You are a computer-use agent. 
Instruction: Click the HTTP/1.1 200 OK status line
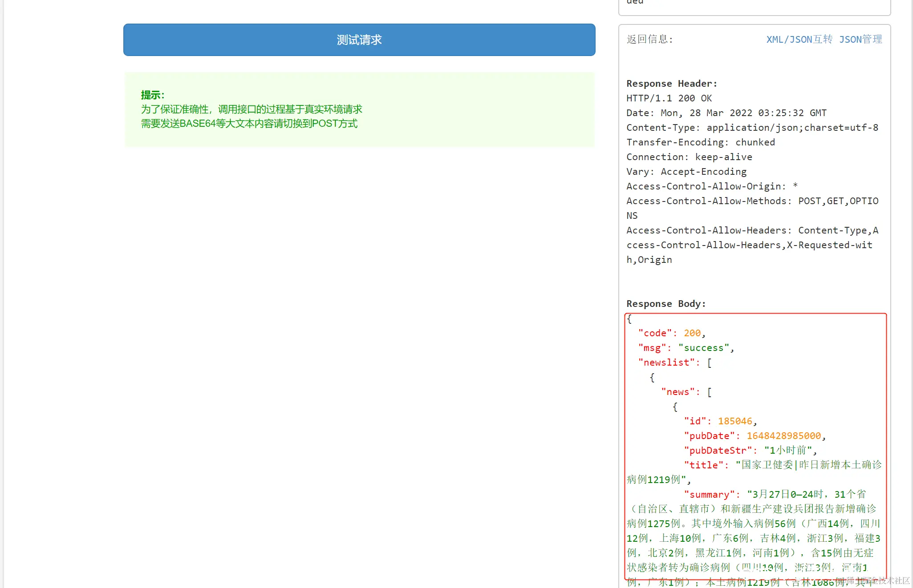pyautogui.click(x=669, y=98)
